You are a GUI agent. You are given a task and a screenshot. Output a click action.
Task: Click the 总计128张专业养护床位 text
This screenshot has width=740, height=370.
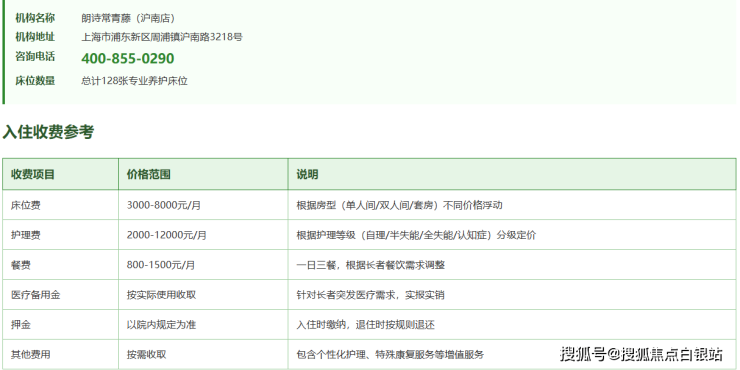135,81
